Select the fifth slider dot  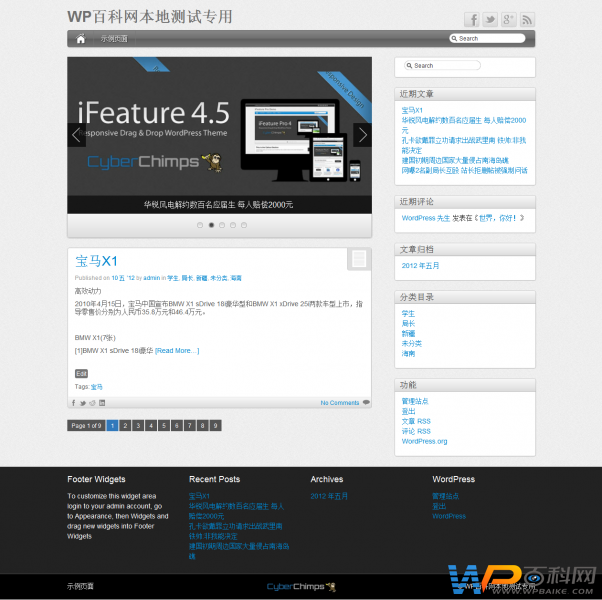(244, 225)
